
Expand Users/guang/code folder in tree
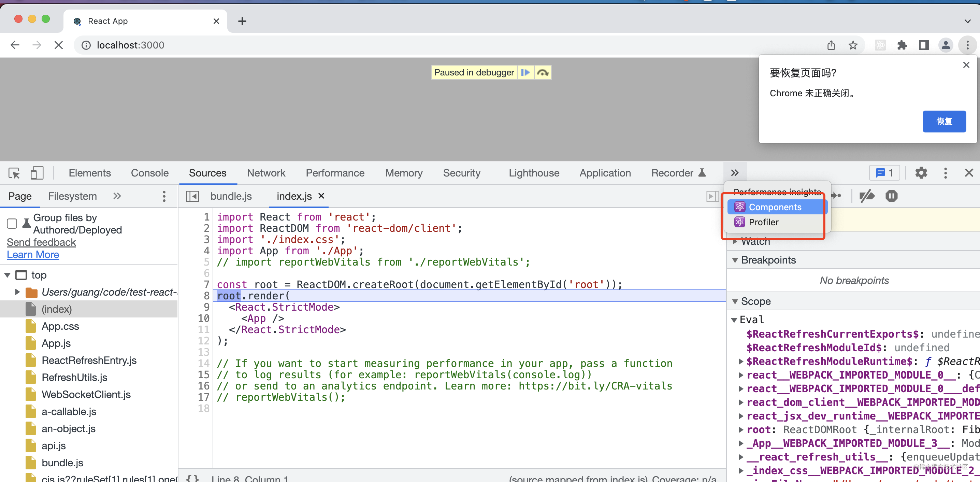[17, 292]
